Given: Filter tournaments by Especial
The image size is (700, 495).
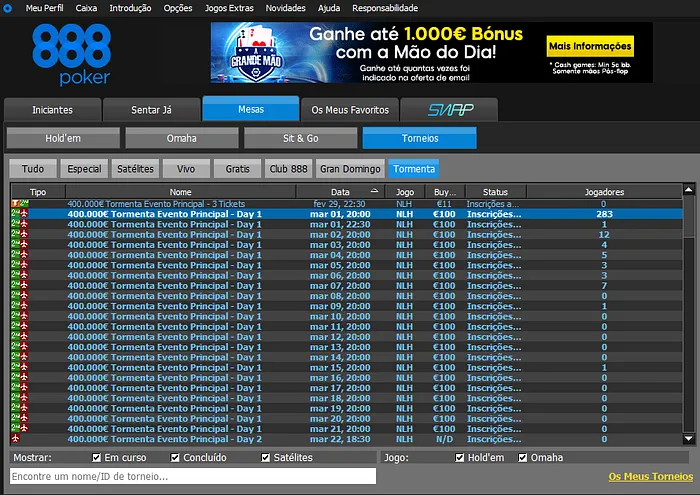Looking at the screenshot, I should [84, 169].
